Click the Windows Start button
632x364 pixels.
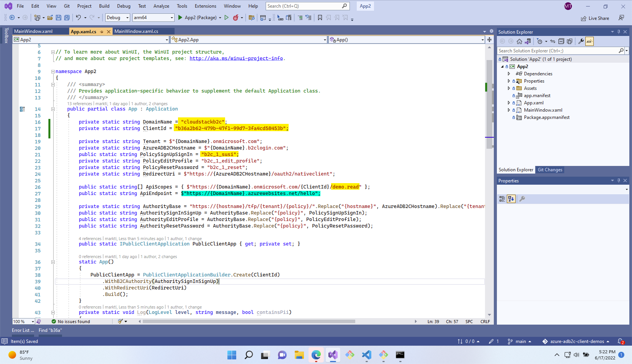point(232,355)
